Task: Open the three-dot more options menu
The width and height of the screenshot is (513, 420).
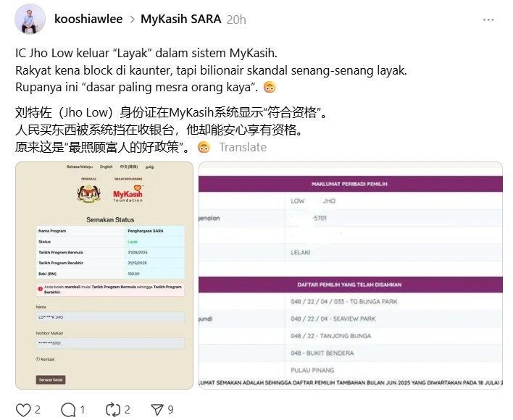Action: [x=488, y=20]
